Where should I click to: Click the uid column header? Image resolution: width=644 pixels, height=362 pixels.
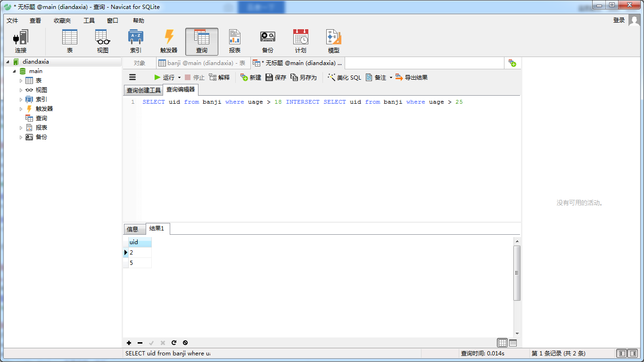point(140,242)
